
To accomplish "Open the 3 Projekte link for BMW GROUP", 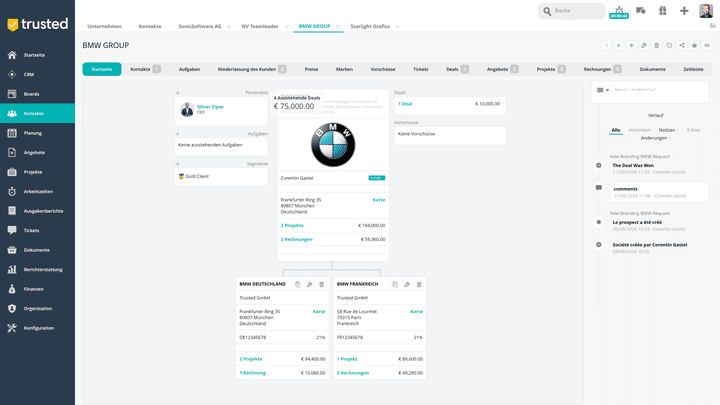I will (292, 225).
